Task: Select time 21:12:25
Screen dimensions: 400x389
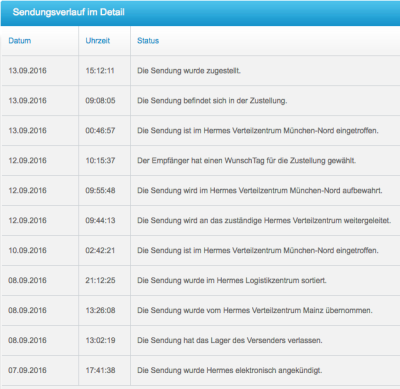Action: click(x=100, y=281)
